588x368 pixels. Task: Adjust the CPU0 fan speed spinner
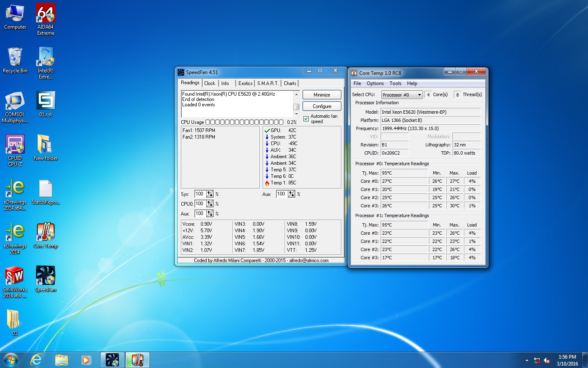tap(210, 204)
